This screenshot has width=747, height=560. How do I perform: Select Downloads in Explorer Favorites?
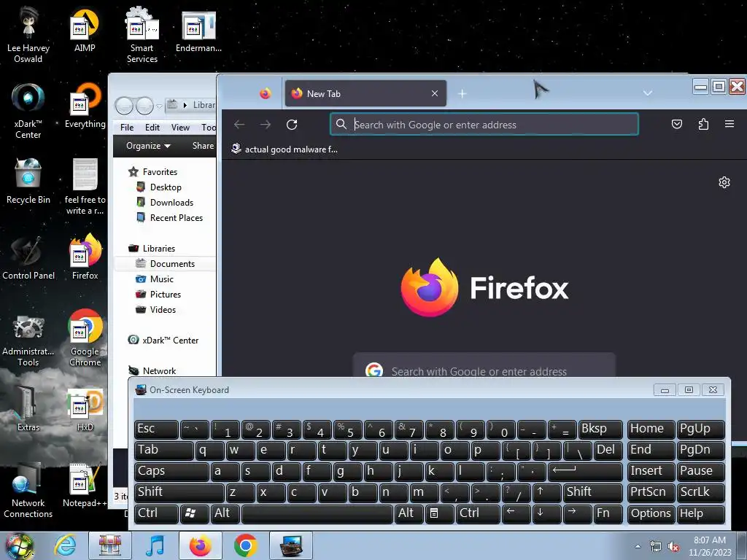pyautogui.click(x=171, y=203)
